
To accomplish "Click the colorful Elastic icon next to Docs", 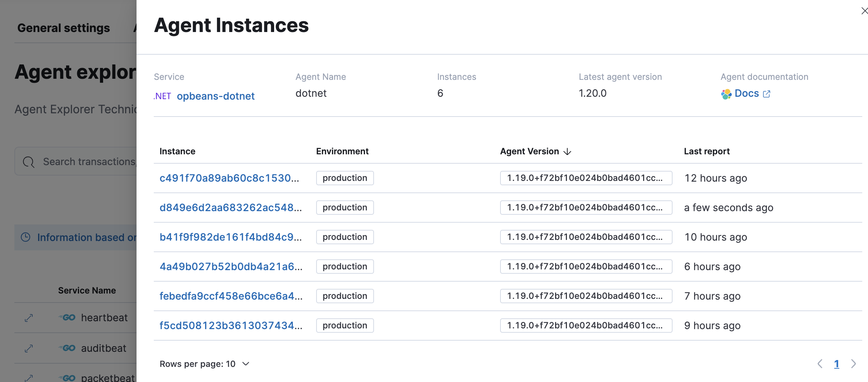I will [726, 93].
